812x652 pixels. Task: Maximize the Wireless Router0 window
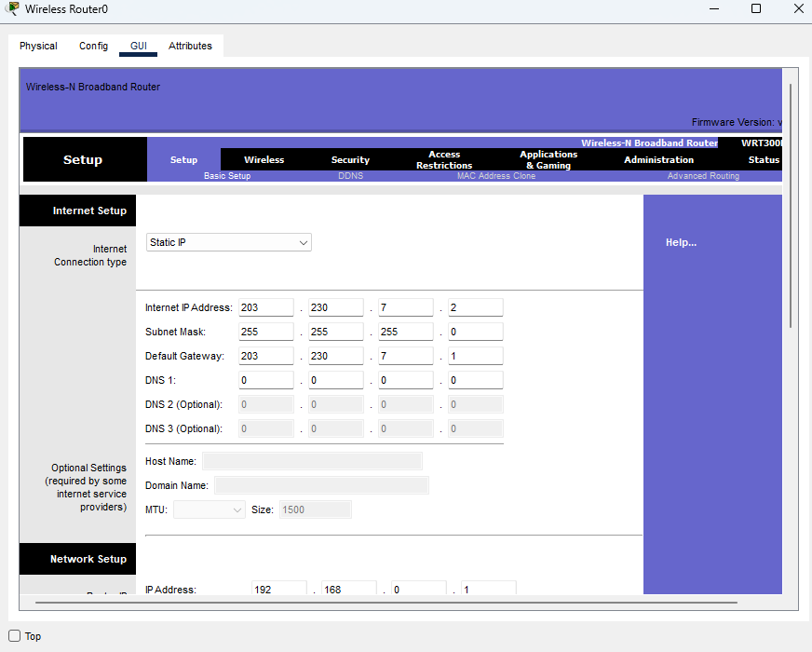(756, 8)
